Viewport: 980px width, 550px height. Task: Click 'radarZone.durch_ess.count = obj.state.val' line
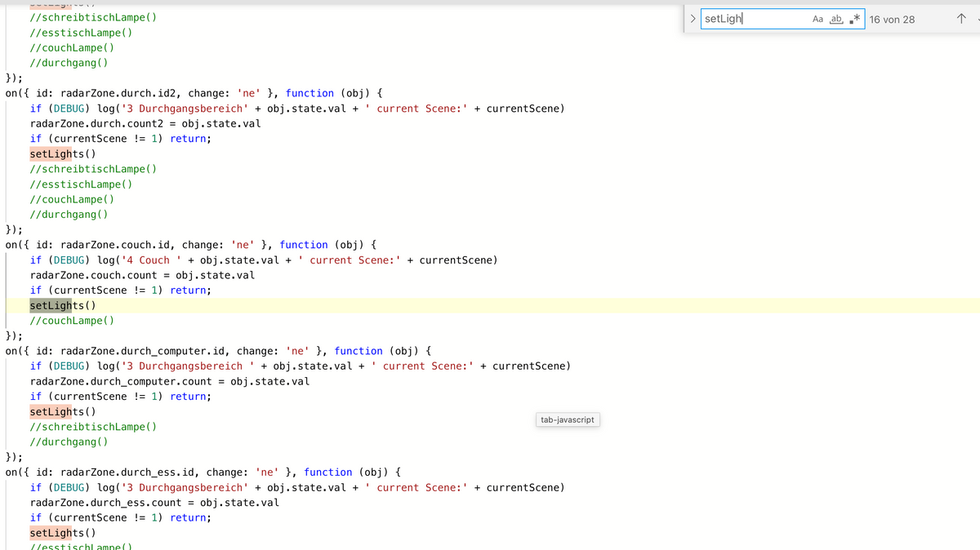pos(154,503)
